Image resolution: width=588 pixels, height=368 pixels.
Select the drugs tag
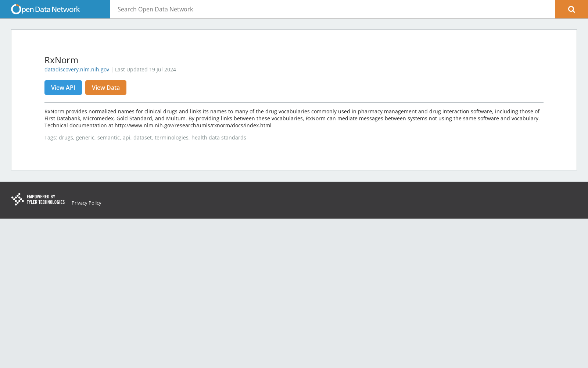click(66, 138)
